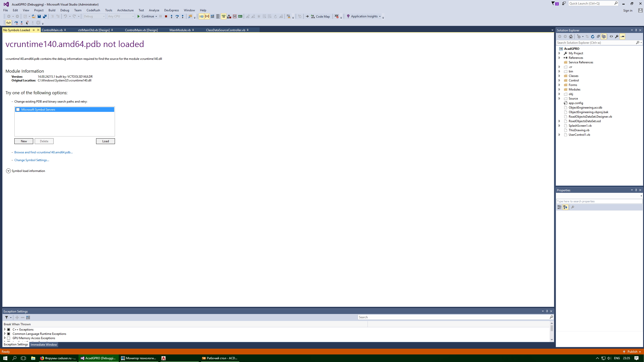Viewport: 644px width, 362px height.
Task: Open the Any CPU platform dropdown
Action: pos(121,16)
